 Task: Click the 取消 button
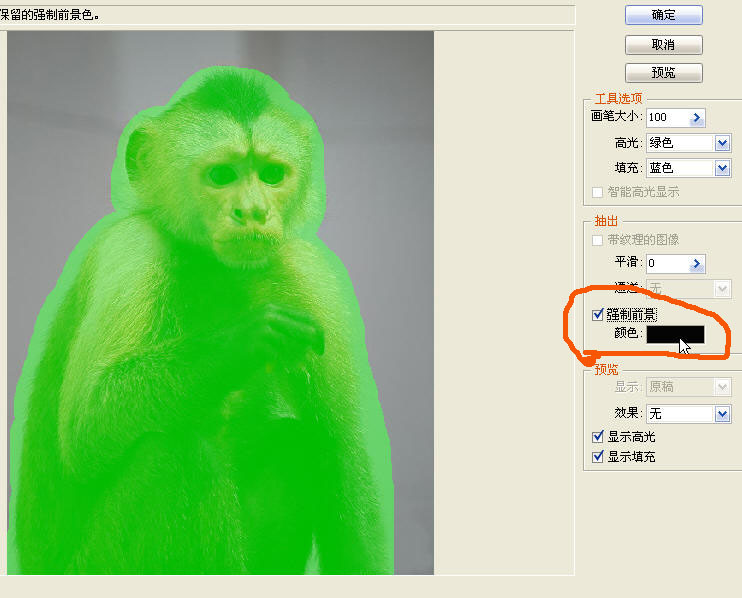pos(663,45)
